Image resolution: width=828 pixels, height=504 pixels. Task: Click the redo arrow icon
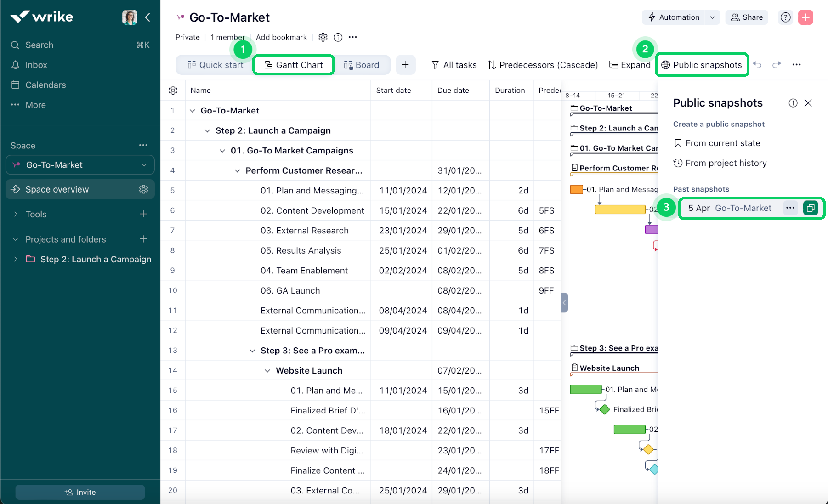(x=777, y=65)
